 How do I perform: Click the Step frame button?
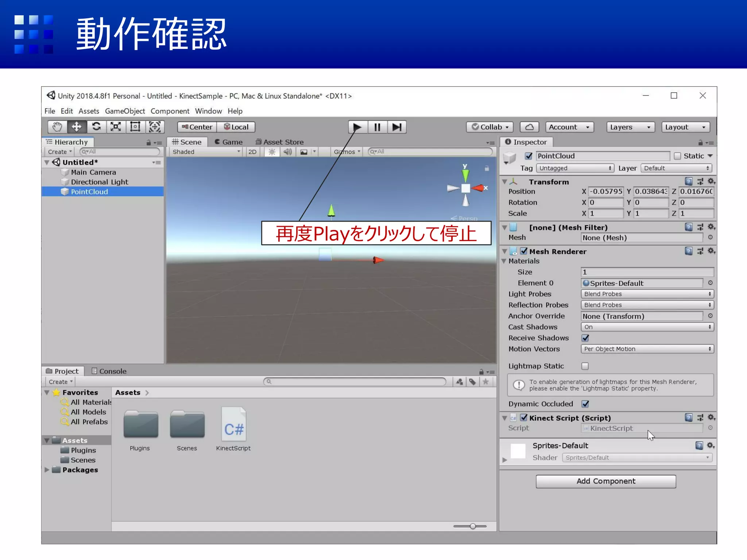pyautogui.click(x=397, y=127)
